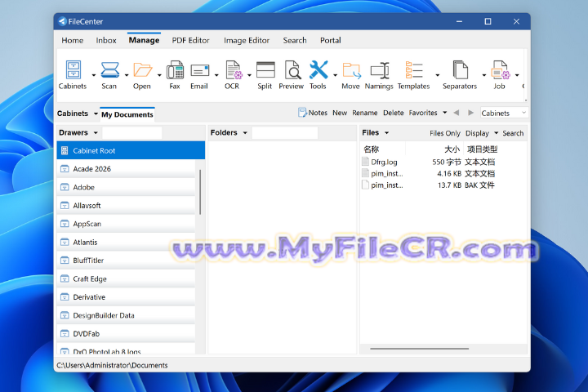Select the DesignBuilder Data drawer
Image resolution: width=588 pixels, height=392 pixels.
coord(126,315)
